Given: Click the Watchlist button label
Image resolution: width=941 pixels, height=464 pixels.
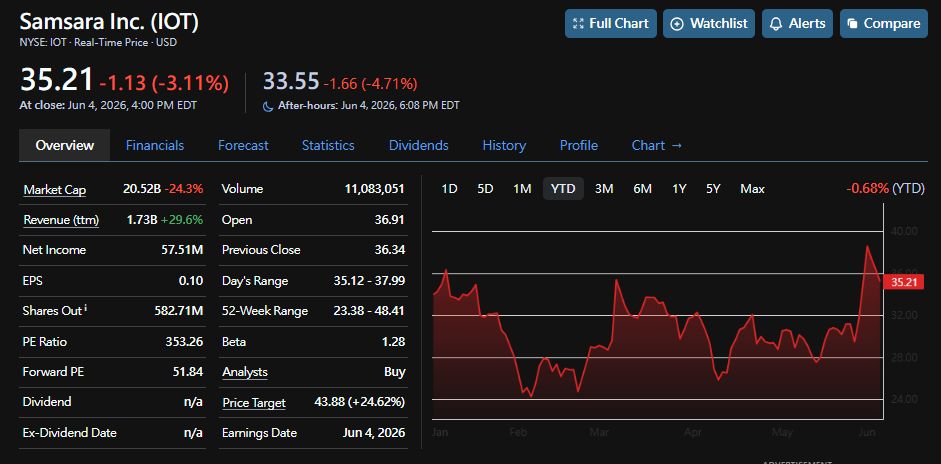Looking at the screenshot, I should pyautogui.click(x=718, y=24).
